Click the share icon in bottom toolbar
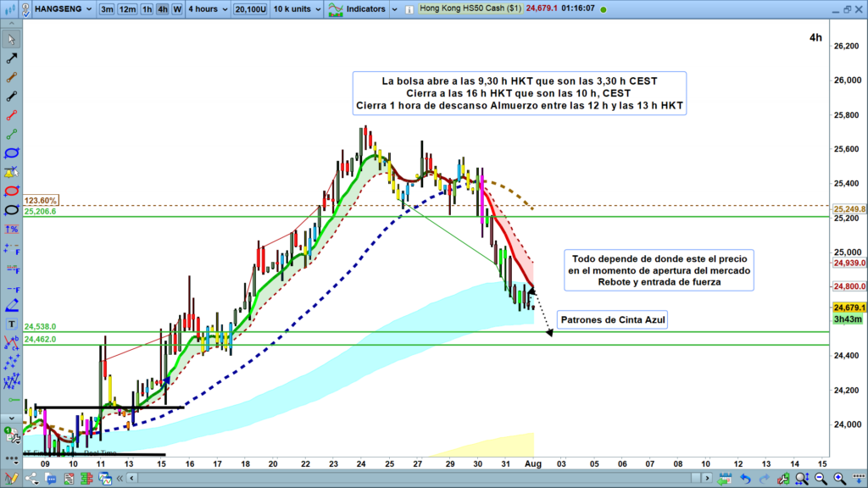The image size is (868, 488). tap(32, 480)
